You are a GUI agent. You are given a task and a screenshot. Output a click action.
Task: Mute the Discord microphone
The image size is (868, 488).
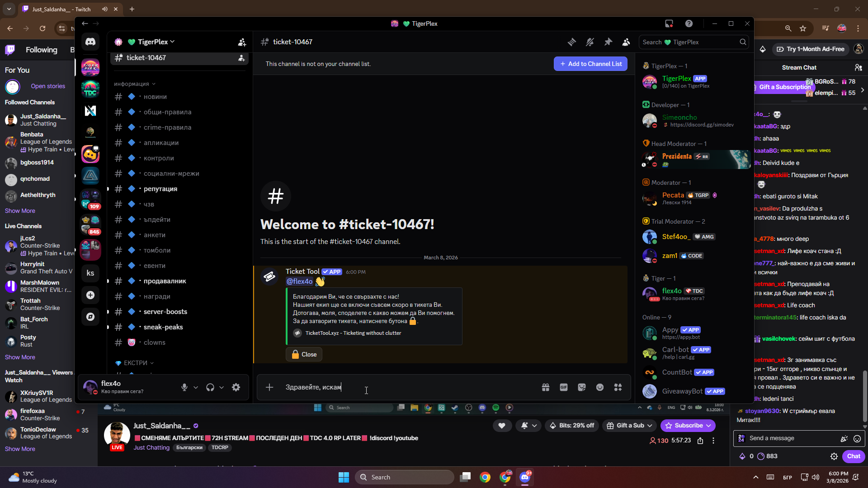(184, 387)
